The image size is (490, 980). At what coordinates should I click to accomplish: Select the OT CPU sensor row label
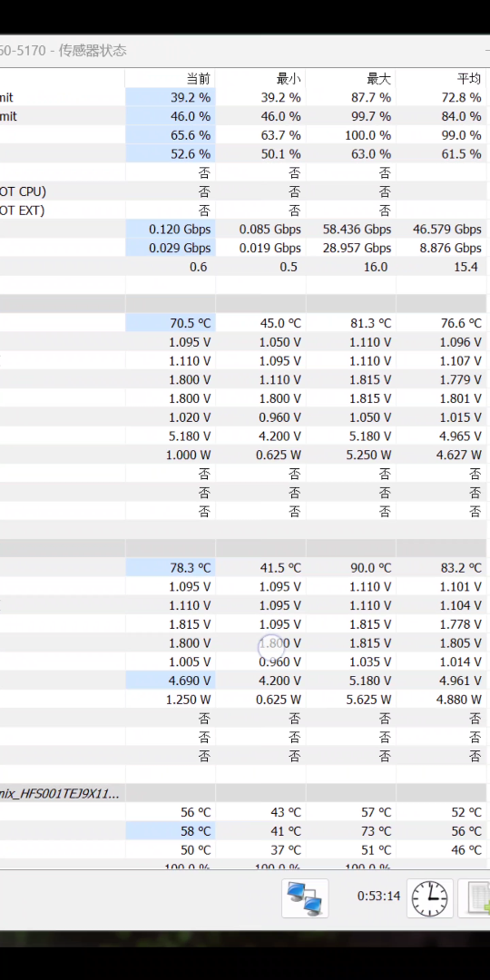(23, 191)
